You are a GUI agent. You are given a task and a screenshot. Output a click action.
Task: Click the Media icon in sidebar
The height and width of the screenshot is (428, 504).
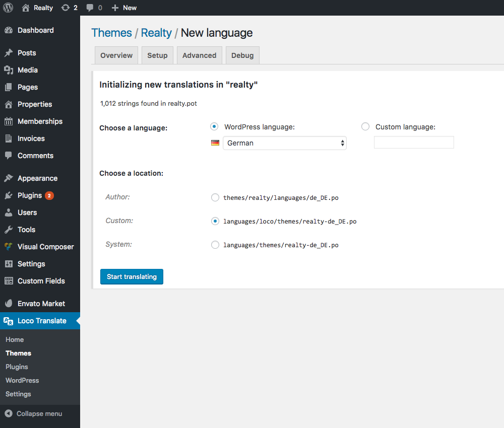[9, 70]
